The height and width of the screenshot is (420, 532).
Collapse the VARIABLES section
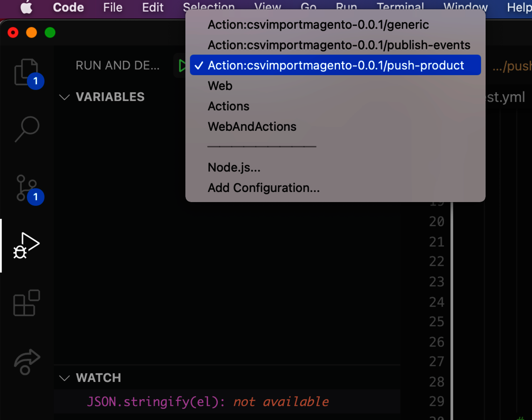pos(64,97)
